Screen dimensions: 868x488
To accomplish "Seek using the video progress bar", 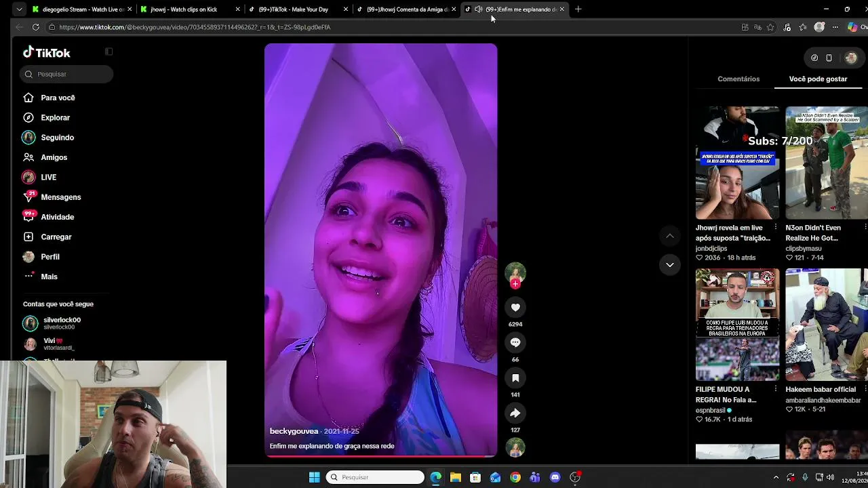I will point(380,456).
